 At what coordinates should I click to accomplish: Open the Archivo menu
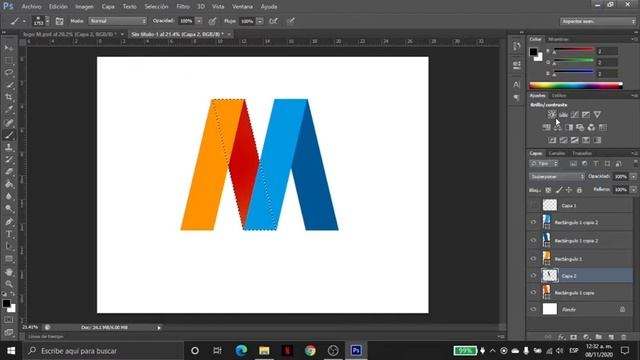(x=31, y=7)
